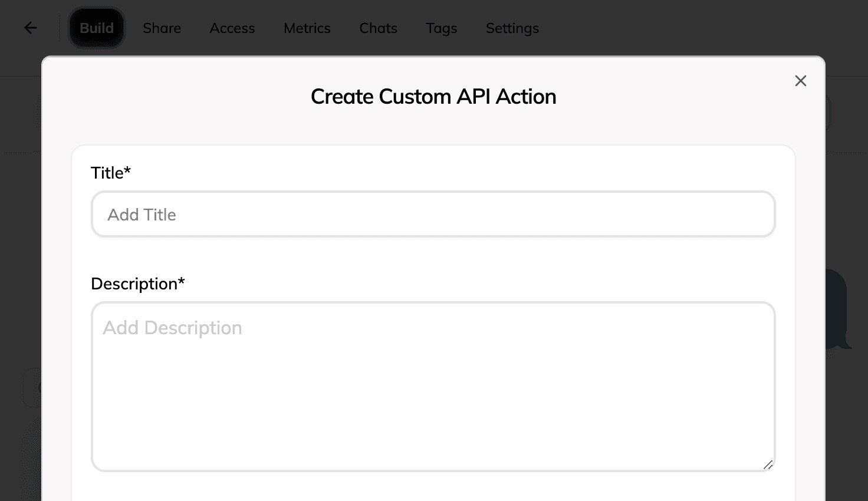This screenshot has height=501, width=868.
Task: Focus the Add Title input field
Action: click(433, 215)
